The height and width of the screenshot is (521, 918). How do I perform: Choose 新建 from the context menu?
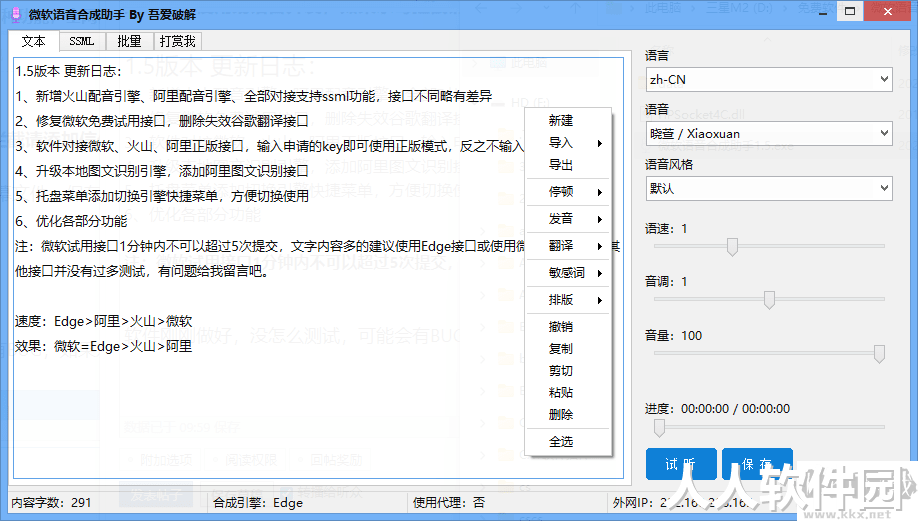coord(568,121)
